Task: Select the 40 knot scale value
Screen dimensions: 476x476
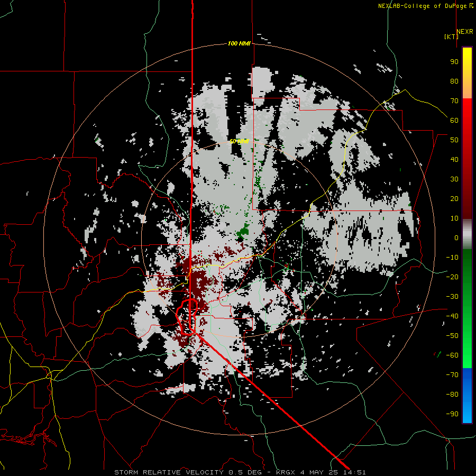Action: [454, 160]
